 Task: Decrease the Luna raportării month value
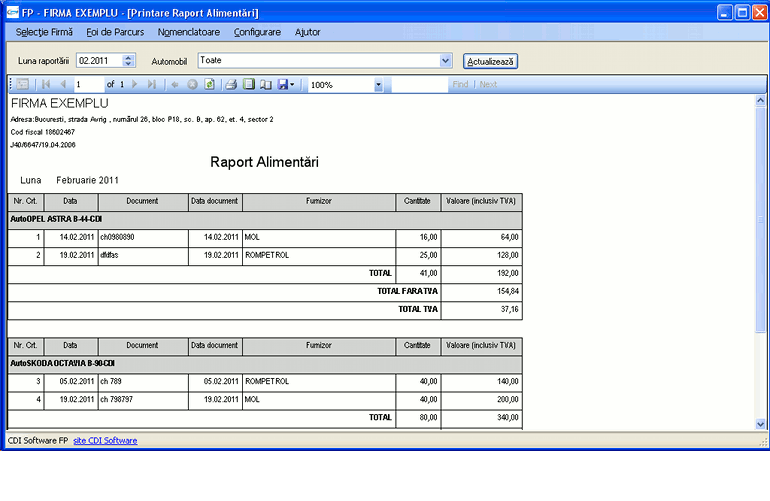point(128,64)
